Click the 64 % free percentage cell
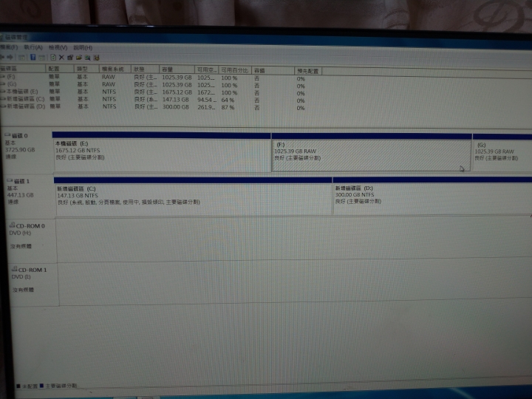 [228, 100]
